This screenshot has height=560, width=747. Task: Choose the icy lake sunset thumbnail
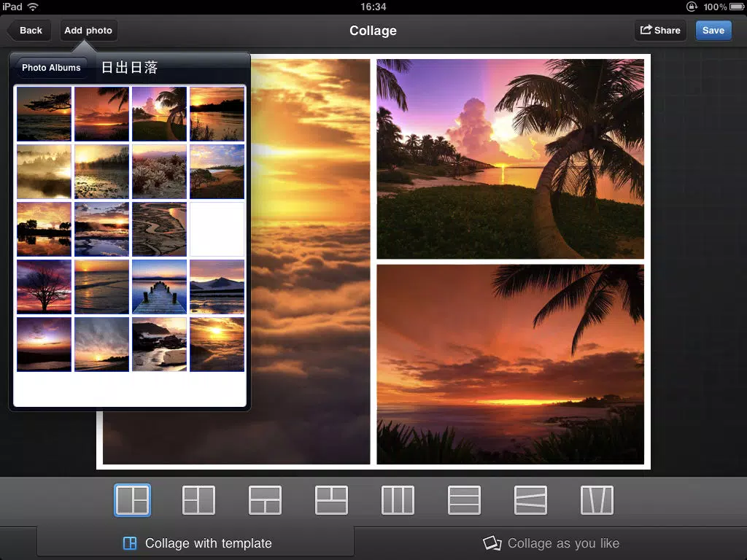(102, 229)
